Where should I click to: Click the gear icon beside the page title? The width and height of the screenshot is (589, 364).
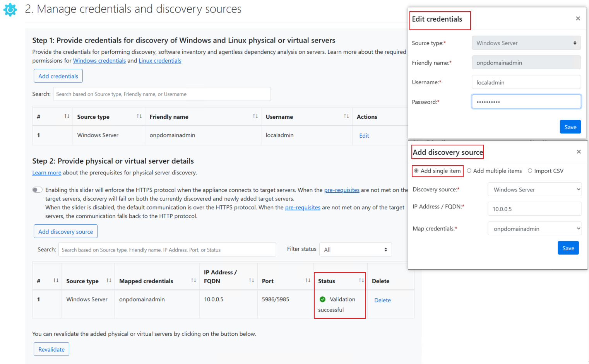point(10,10)
